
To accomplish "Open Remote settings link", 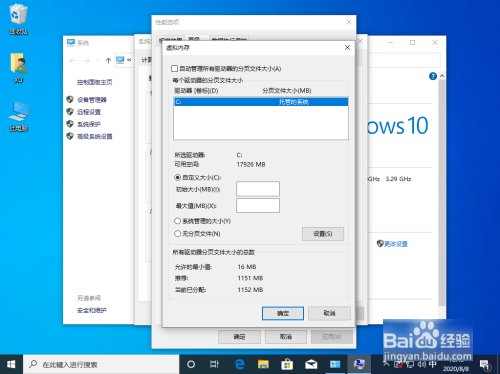I will (x=89, y=112).
